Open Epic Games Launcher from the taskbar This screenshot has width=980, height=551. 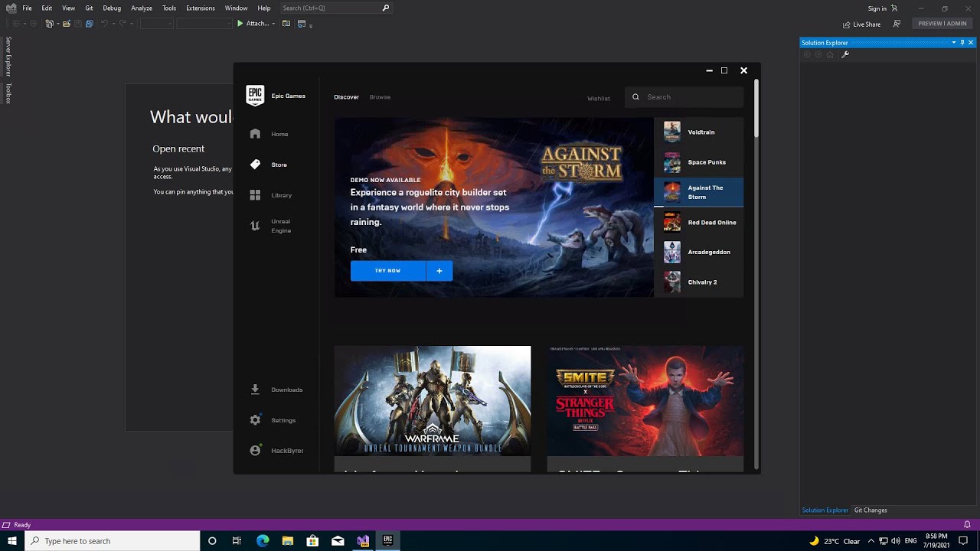coord(387,541)
